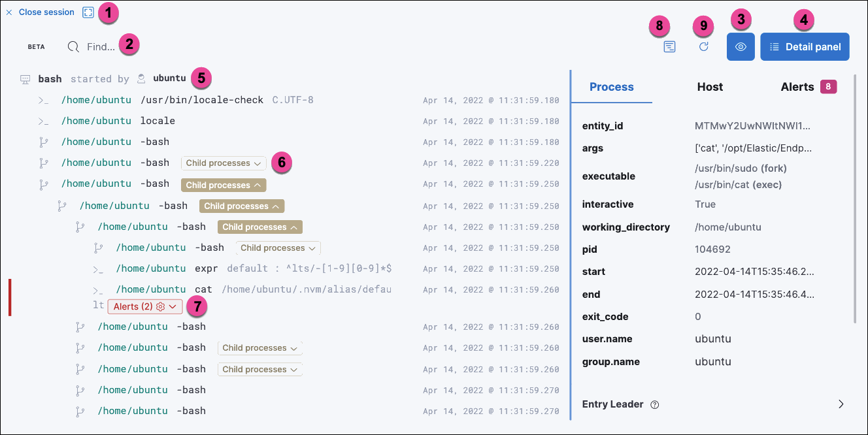Collapse an expanded Child processes toggle

[224, 185]
